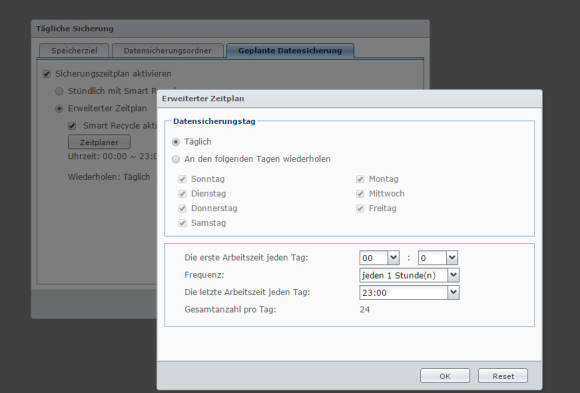The image size is (580, 393).
Task: Toggle the Mittwoch checkbox
Action: 360,194
